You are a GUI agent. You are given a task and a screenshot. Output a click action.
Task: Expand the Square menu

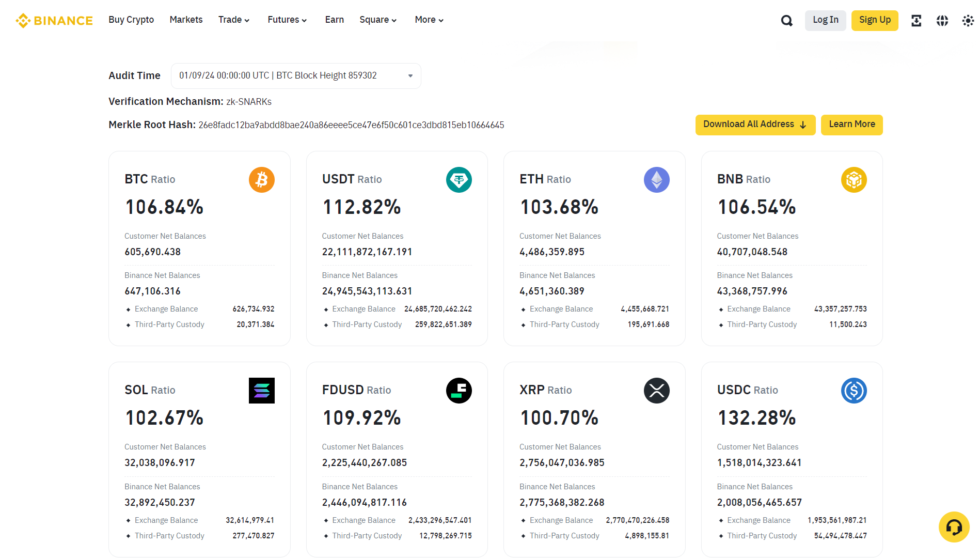pos(378,20)
